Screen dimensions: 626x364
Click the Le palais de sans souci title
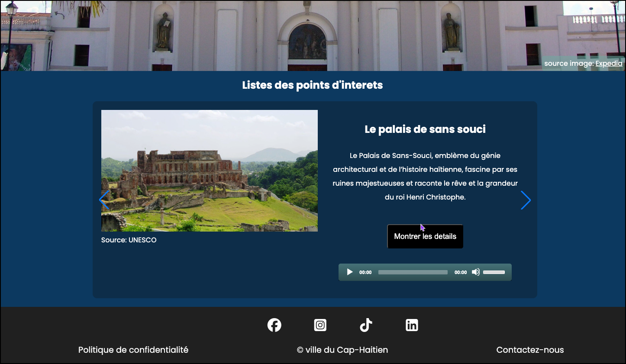pos(425,129)
